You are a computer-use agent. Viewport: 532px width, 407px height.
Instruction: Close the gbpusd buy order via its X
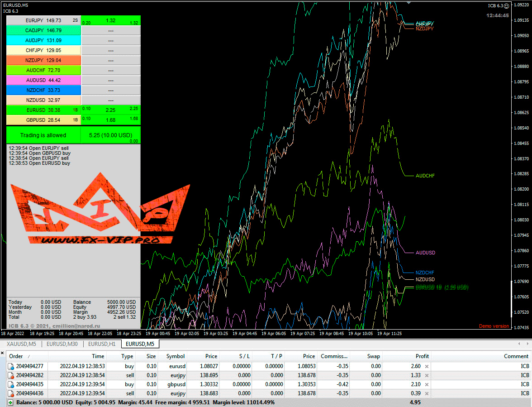coord(426,384)
